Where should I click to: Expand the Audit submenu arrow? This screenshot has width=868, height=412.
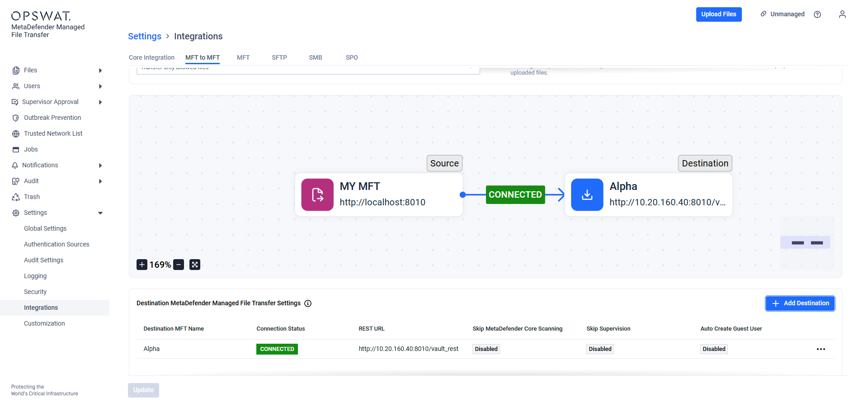(100, 181)
